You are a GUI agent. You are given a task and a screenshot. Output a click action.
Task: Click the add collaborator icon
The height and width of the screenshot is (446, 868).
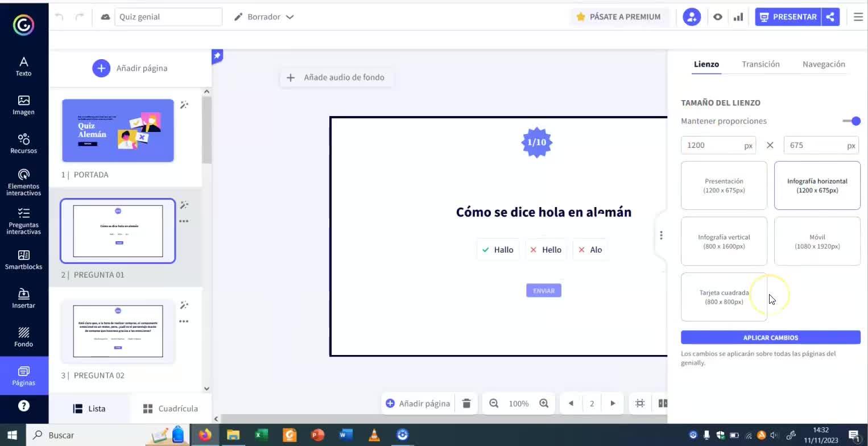point(692,17)
